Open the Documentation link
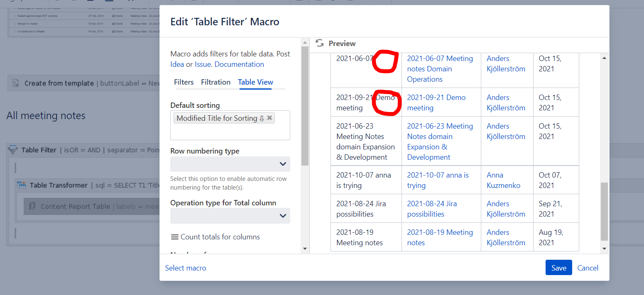The height and width of the screenshot is (295, 644). (239, 64)
